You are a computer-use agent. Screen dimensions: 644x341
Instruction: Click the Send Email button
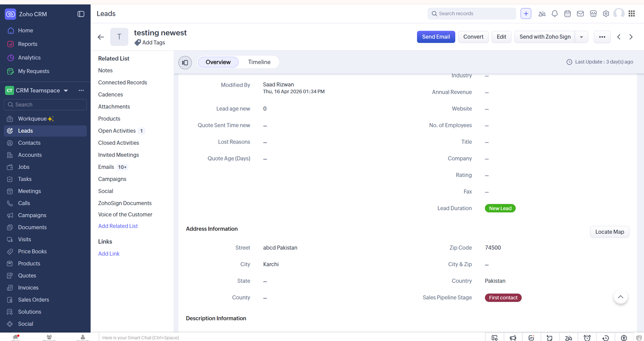tap(436, 37)
